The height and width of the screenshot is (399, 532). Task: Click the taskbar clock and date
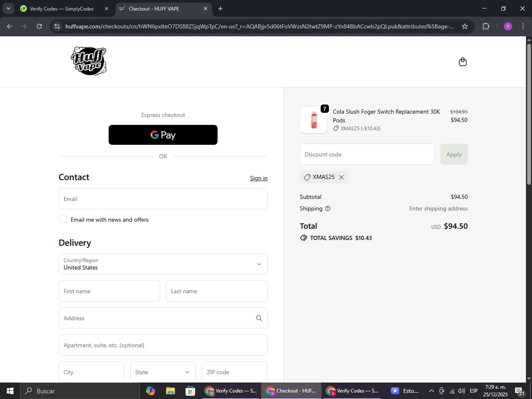[495, 391]
